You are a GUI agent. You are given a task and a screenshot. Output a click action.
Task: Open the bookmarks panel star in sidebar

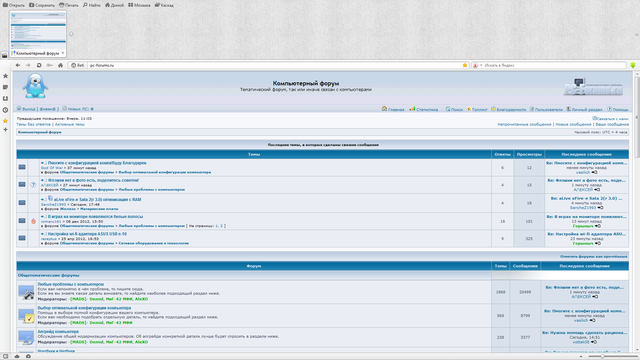pos(5,76)
